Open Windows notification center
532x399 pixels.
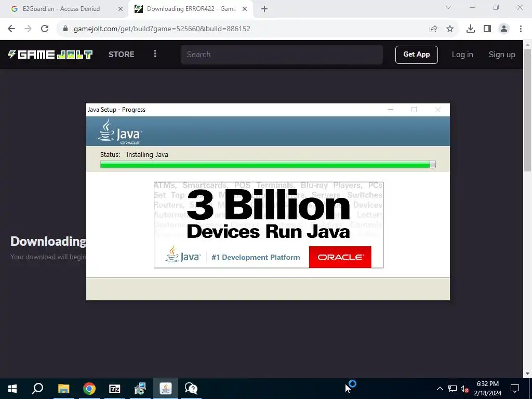point(515,389)
